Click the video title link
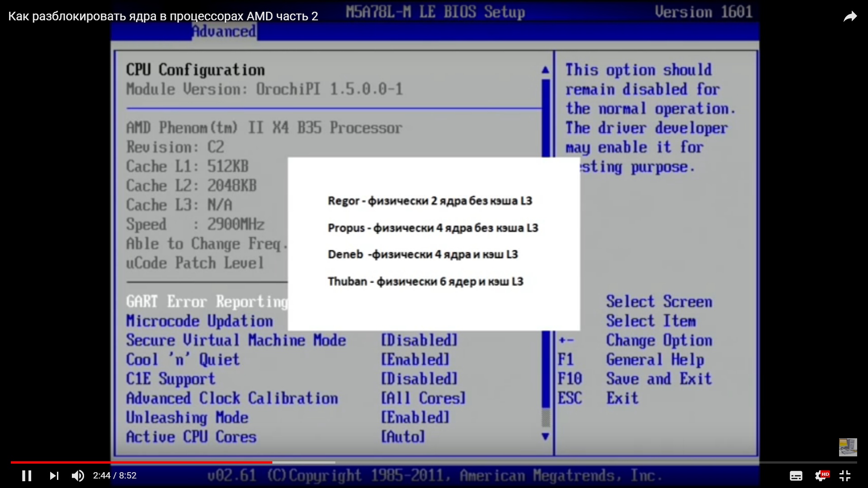This screenshot has width=868, height=488. [163, 16]
